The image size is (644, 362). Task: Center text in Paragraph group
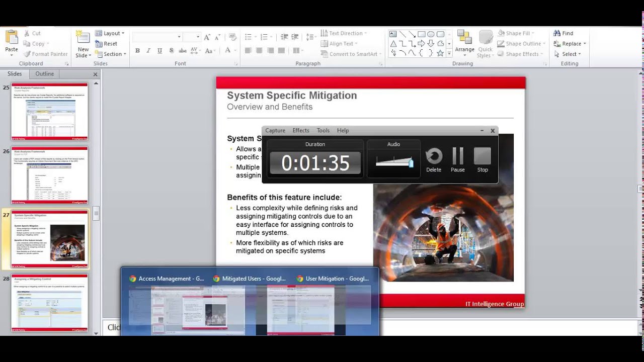click(x=259, y=51)
